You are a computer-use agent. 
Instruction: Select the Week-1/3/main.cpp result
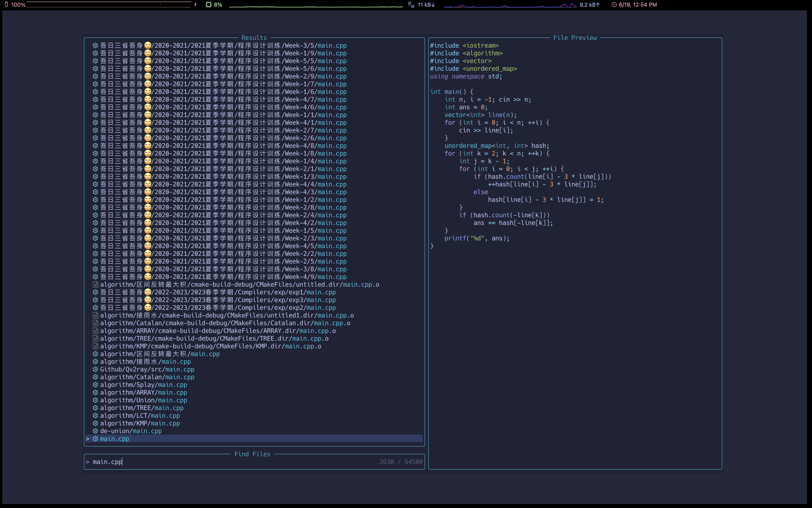pyautogui.click(x=254, y=177)
